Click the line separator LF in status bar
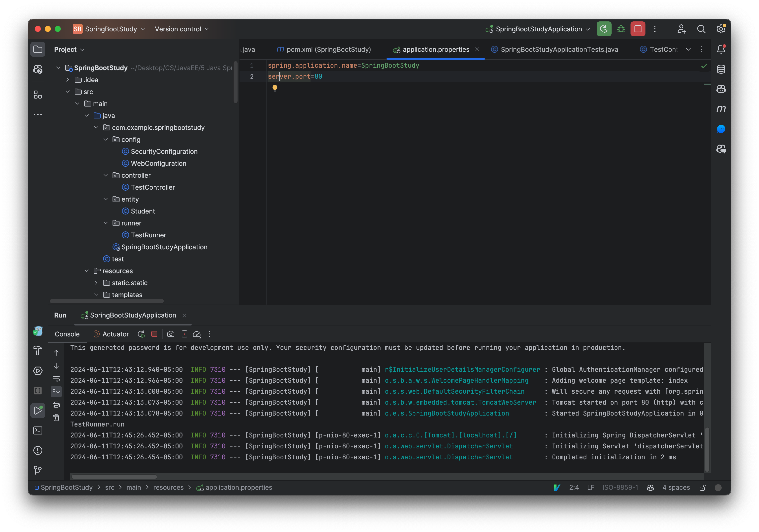 click(x=590, y=488)
